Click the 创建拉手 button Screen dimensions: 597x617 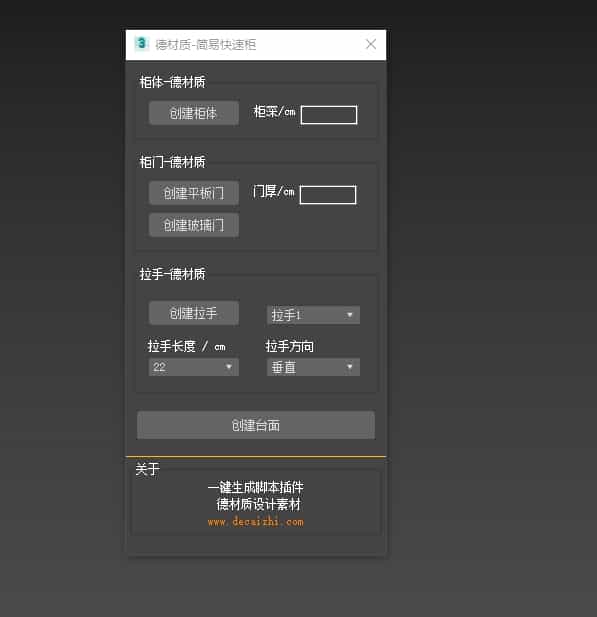tap(194, 313)
